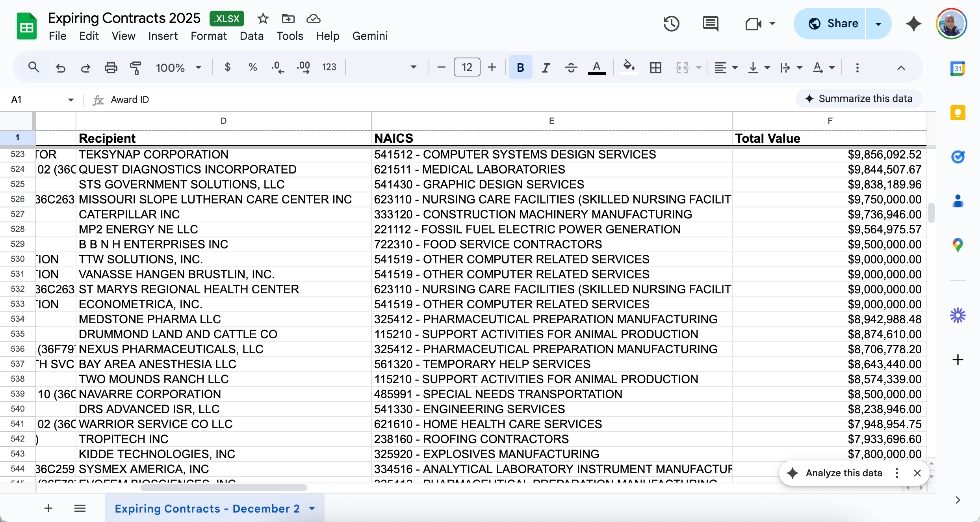The width and height of the screenshot is (980, 522).
Task: Open the borders grid icon
Action: (655, 68)
